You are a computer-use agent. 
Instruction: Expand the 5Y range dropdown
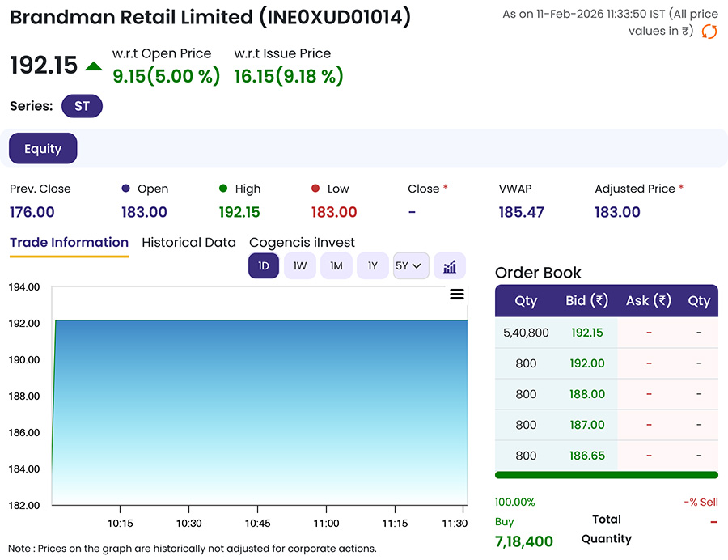coord(411,266)
